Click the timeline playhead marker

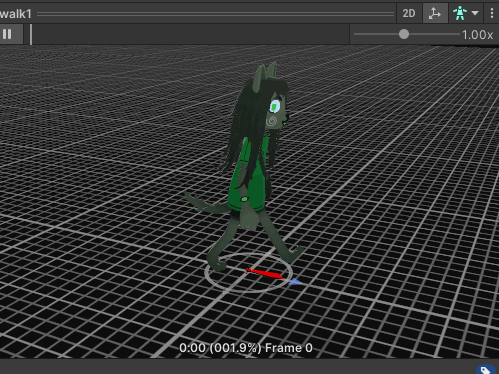[31, 34]
